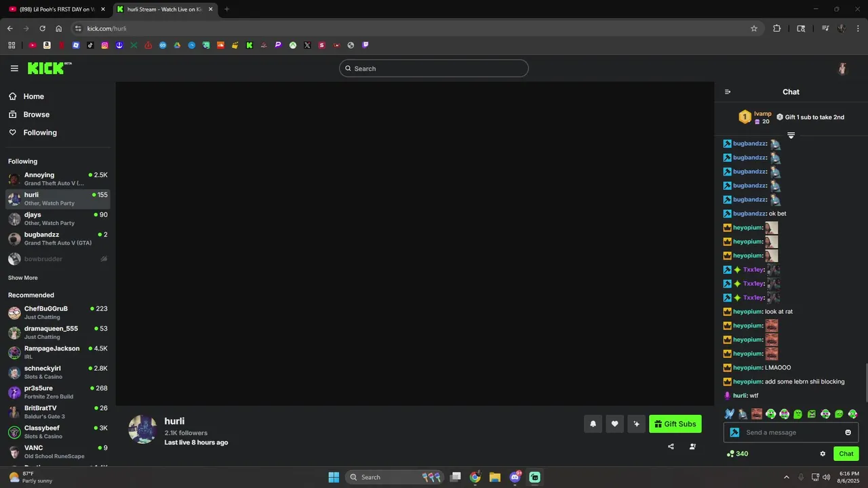Open recommended channel VANC
868x488 pixels.
[58, 451]
